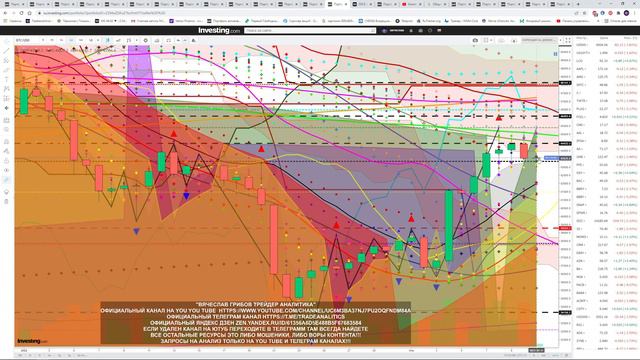Select the prediction and measurement tool

pos(7,98)
